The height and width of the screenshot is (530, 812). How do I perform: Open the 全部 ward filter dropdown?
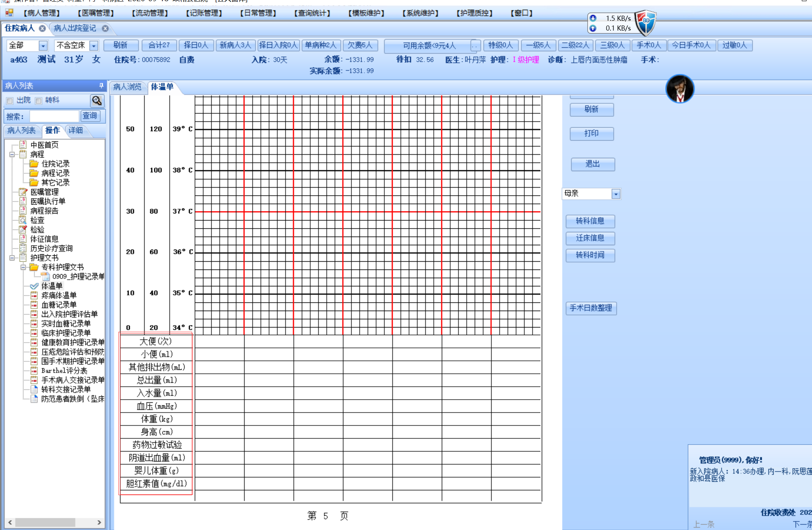43,45
